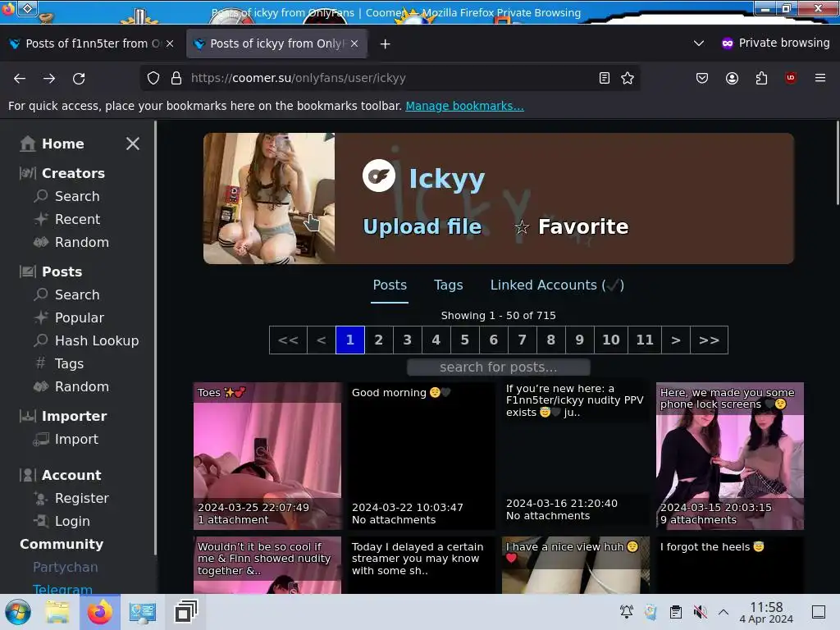
Task: Select the Posts tab on the profile
Action: (x=390, y=285)
